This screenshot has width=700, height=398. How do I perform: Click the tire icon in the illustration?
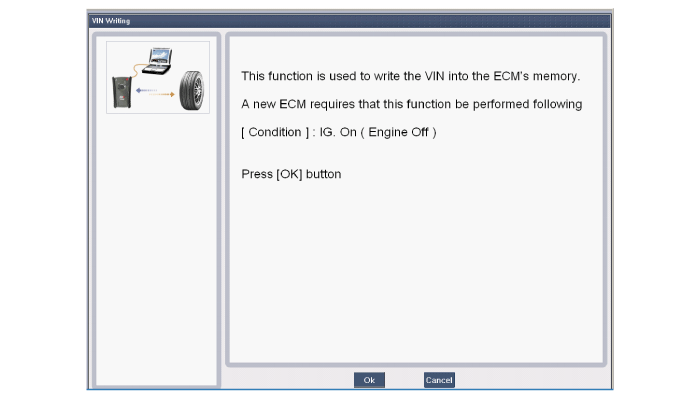click(x=192, y=91)
